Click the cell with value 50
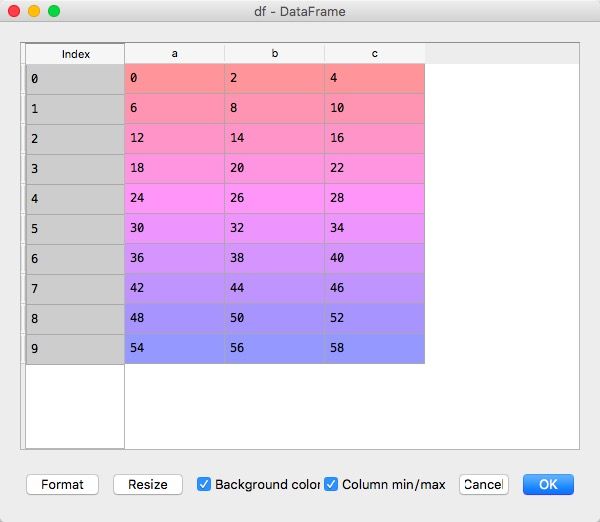This screenshot has width=600, height=522. (x=275, y=318)
